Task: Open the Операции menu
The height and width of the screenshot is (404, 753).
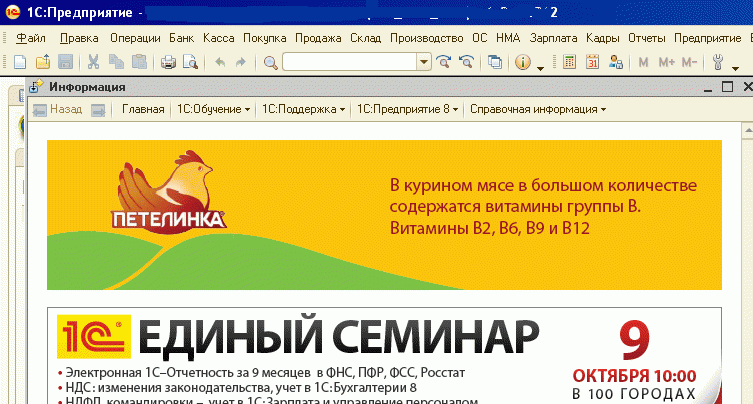Action: coord(135,38)
